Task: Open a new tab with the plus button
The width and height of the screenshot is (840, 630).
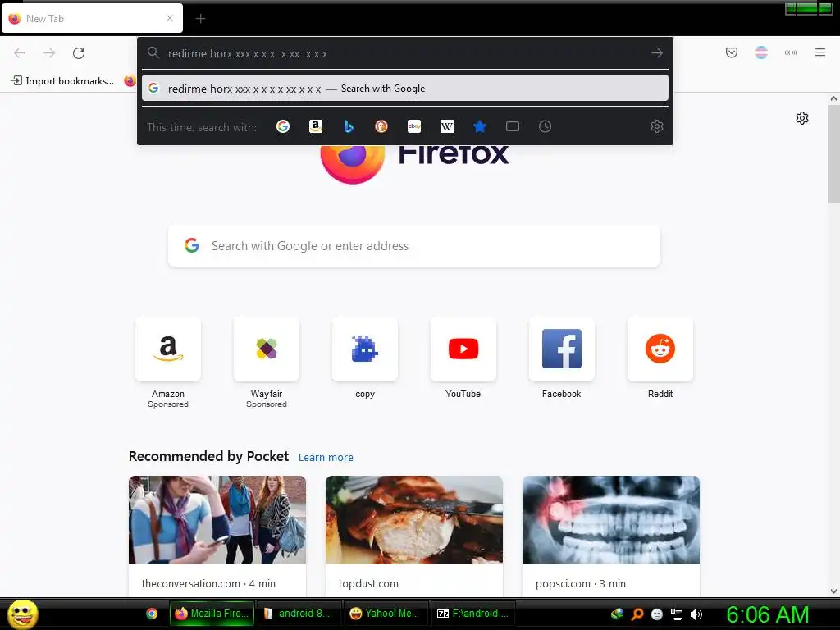Action: [200, 19]
